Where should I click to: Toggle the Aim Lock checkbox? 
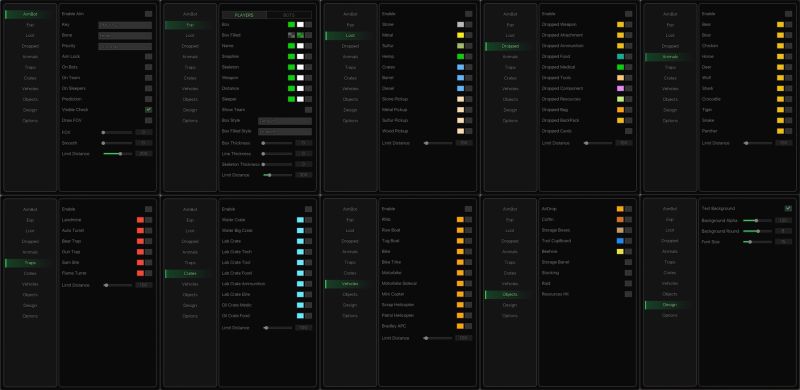pos(148,57)
